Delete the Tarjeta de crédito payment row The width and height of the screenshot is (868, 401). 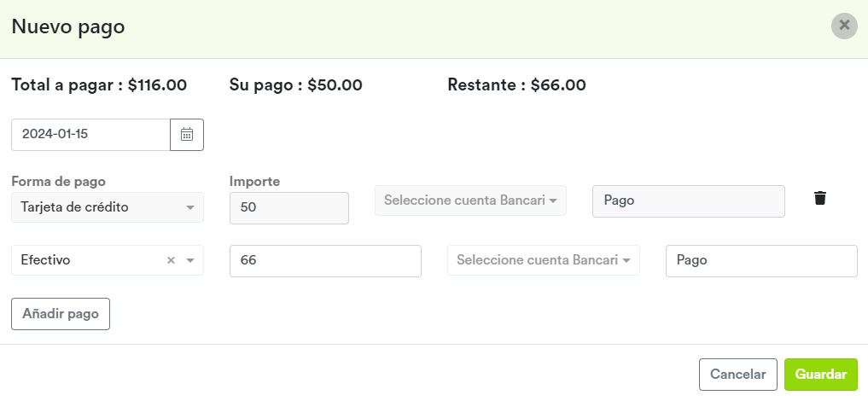pyautogui.click(x=820, y=198)
